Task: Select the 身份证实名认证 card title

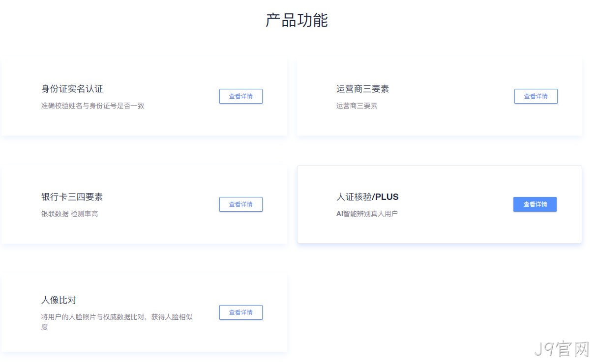Action: coord(72,89)
